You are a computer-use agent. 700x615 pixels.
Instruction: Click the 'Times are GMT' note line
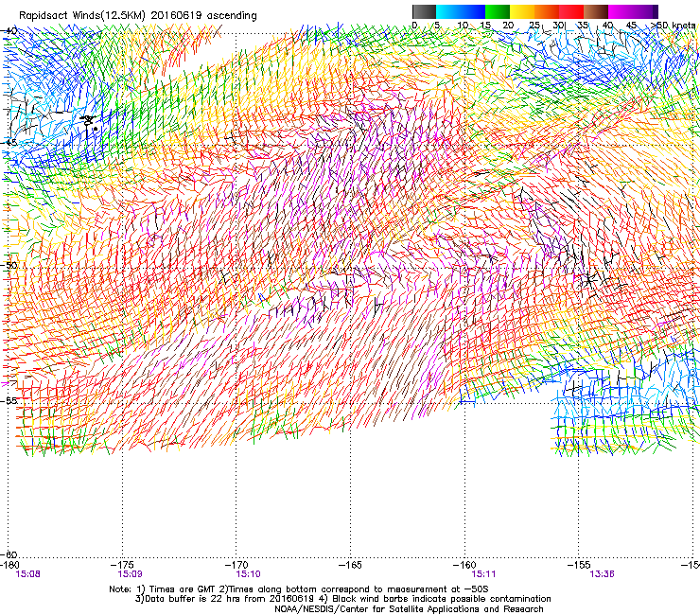[x=299, y=589]
